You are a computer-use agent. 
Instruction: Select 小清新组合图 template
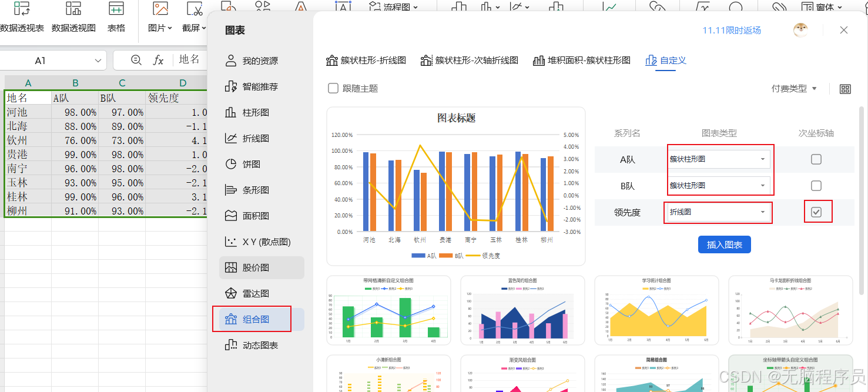click(x=389, y=373)
